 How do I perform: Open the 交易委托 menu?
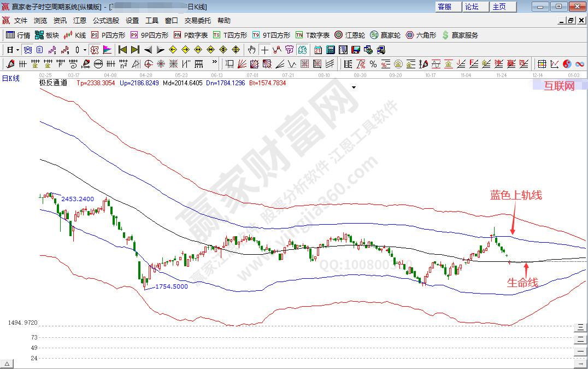(x=197, y=20)
